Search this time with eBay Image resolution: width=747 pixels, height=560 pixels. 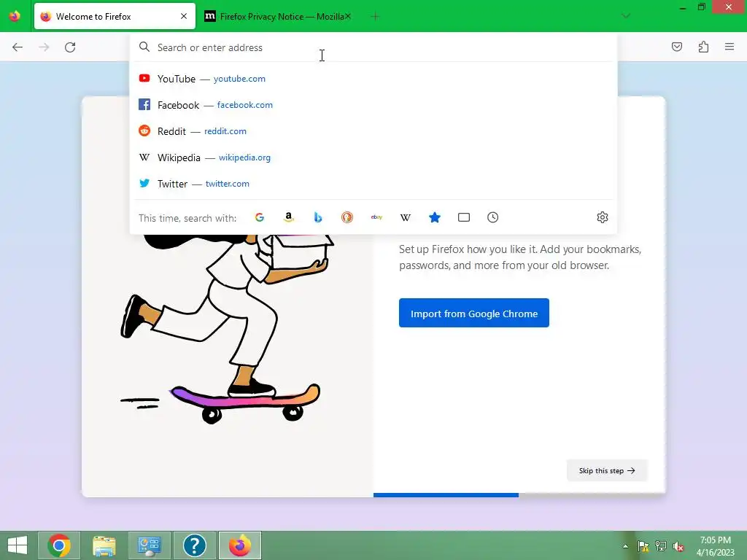click(376, 217)
